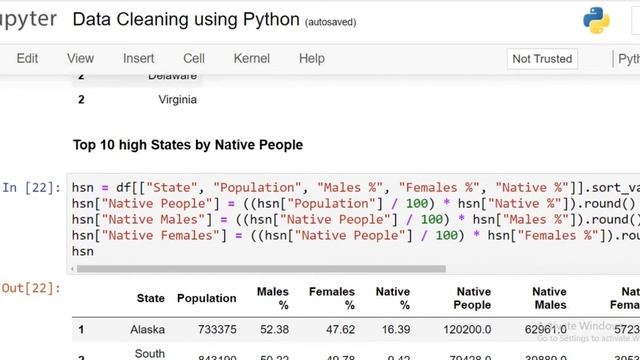Open the Insert menu
Viewport: 640px width, 360px height.
138,58
